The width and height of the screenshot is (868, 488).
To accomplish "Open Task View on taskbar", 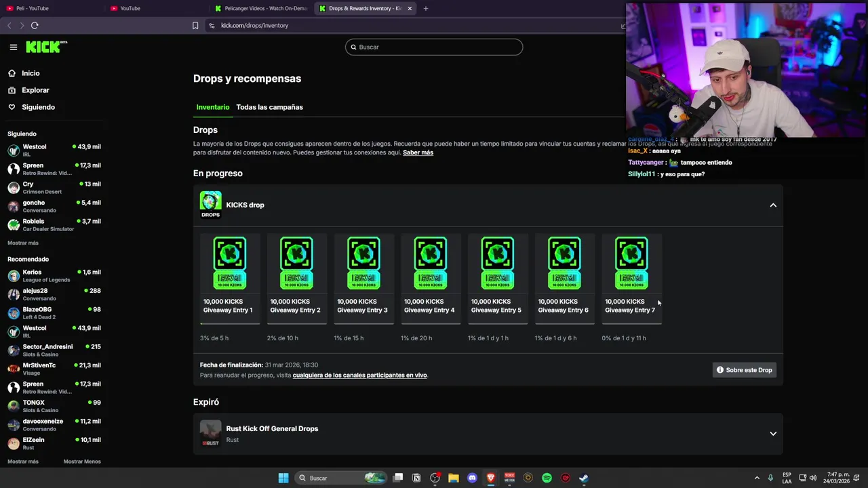I will tap(398, 478).
